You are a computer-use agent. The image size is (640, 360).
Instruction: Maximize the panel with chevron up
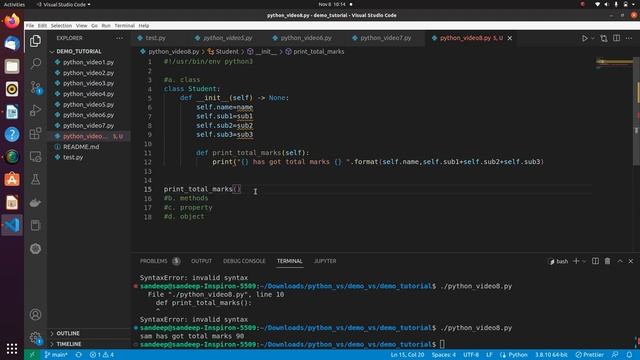(620, 261)
